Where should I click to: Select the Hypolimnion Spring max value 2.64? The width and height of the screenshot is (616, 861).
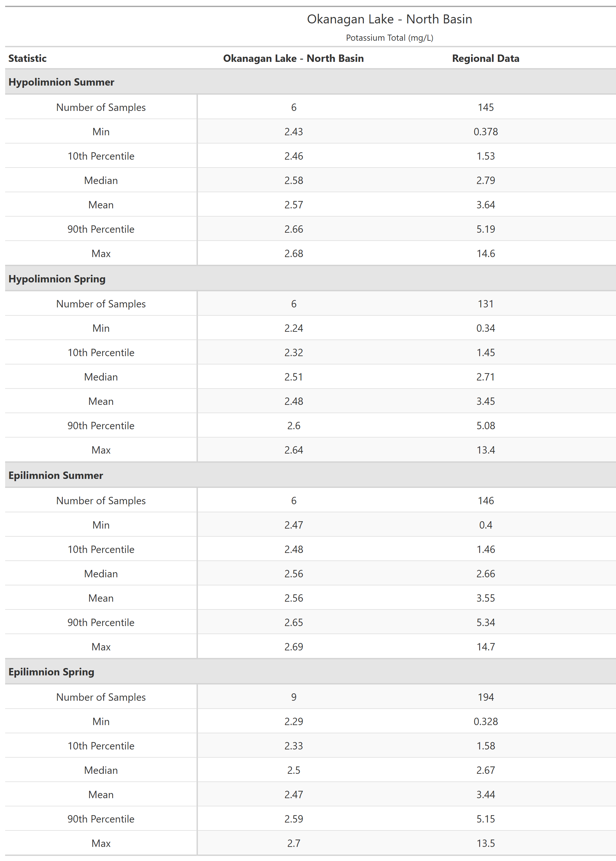[294, 450]
